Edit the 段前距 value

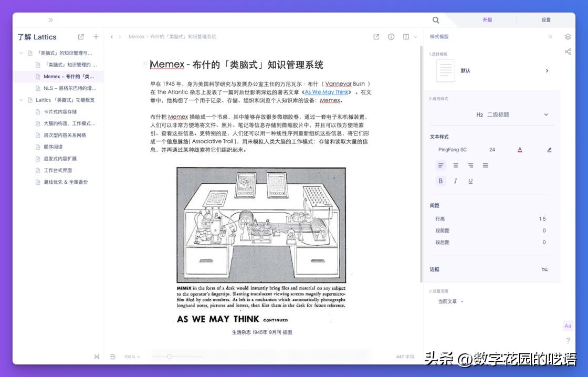(x=544, y=231)
